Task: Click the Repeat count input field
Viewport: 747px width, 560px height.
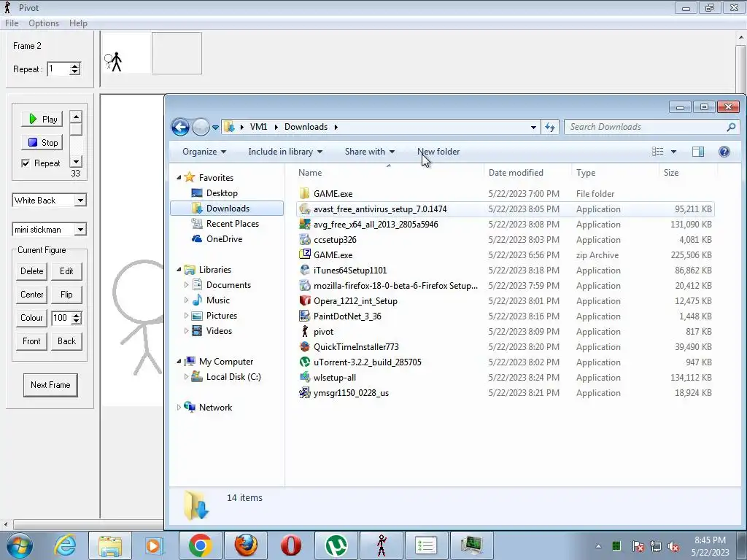Action: pos(58,69)
